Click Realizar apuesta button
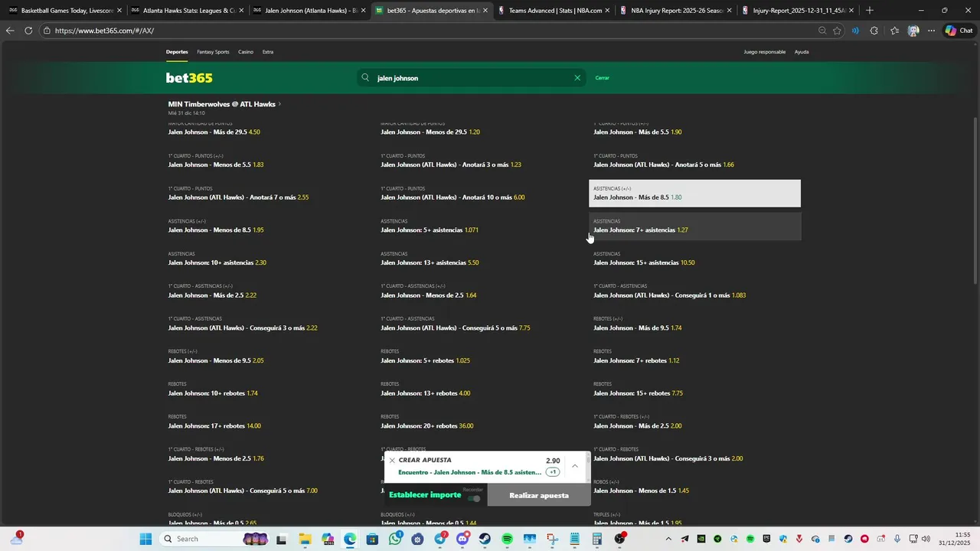Image resolution: width=980 pixels, height=551 pixels. [x=539, y=495]
